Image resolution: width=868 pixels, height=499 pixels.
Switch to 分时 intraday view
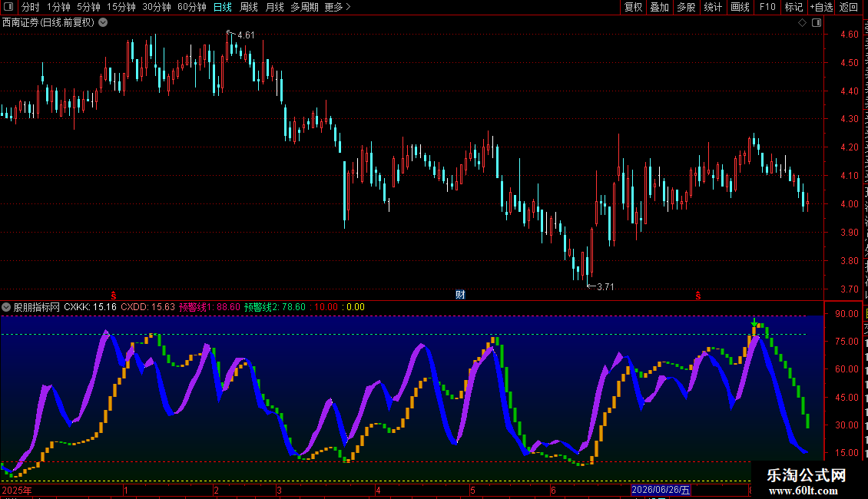coord(31,7)
